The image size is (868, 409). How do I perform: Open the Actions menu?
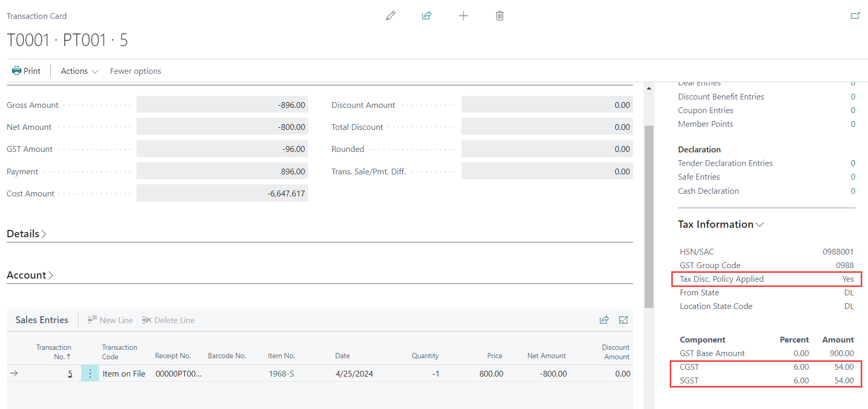pos(79,71)
